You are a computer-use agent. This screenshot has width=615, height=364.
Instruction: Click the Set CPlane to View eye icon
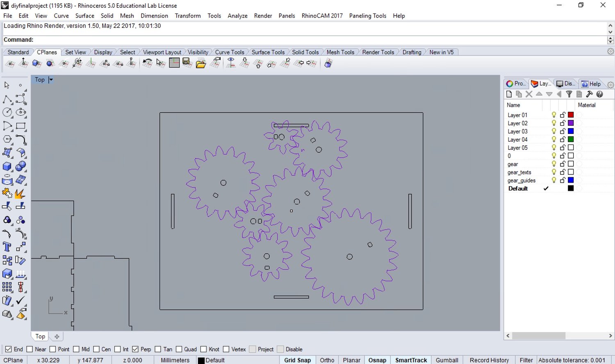(231, 63)
